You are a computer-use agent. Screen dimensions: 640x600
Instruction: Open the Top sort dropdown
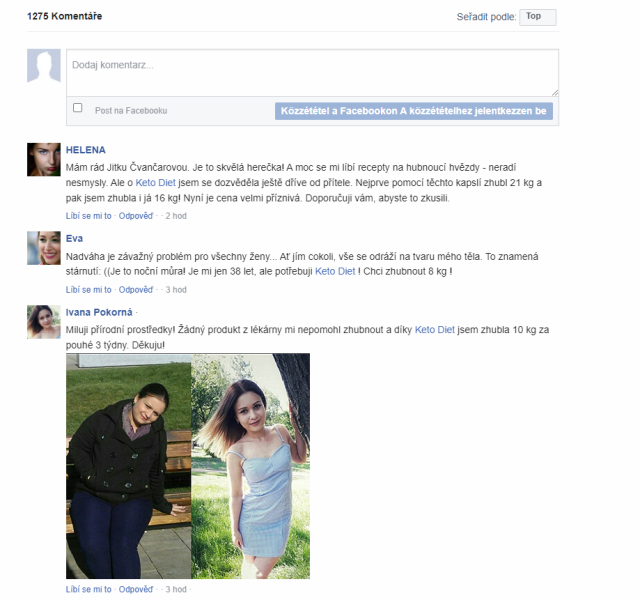coord(537,17)
